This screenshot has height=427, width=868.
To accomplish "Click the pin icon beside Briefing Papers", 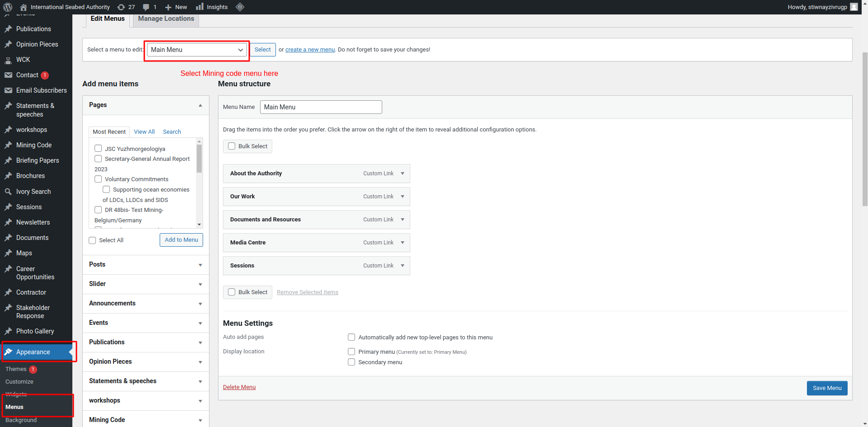I will (x=8, y=160).
